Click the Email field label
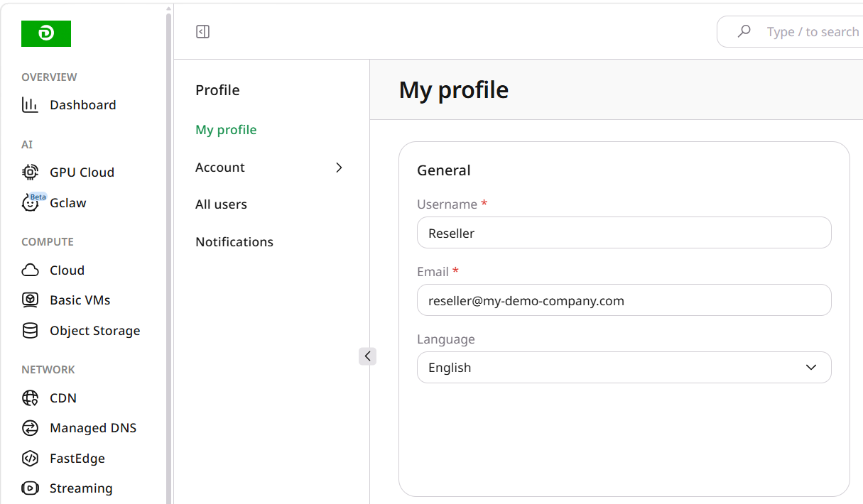The height and width of the screenshot is (504, 863). (433, 272)
